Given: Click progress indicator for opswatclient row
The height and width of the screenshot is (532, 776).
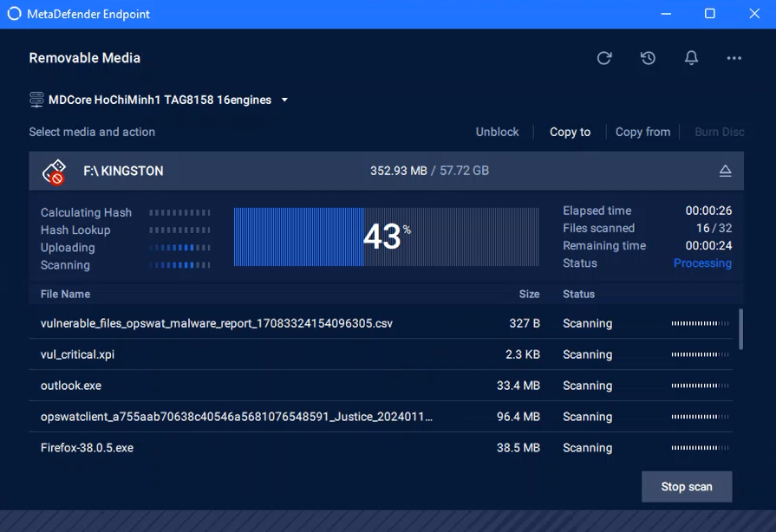Looking at the screenshot, I should (700, 417).
